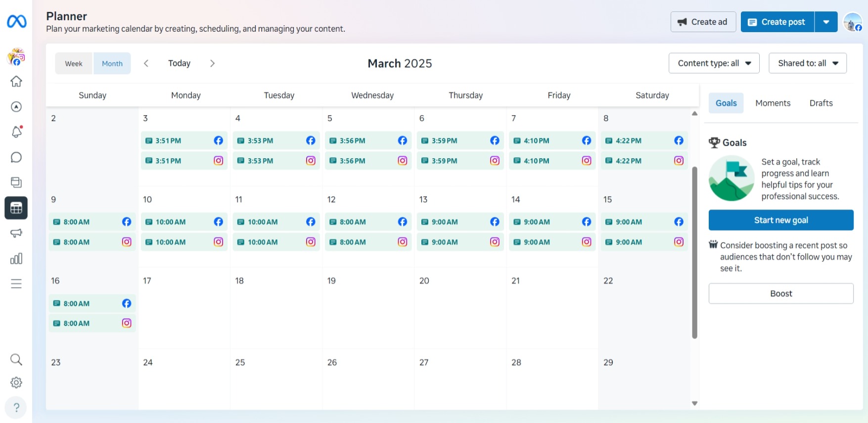Click the Meta logo

click(16, 21)
